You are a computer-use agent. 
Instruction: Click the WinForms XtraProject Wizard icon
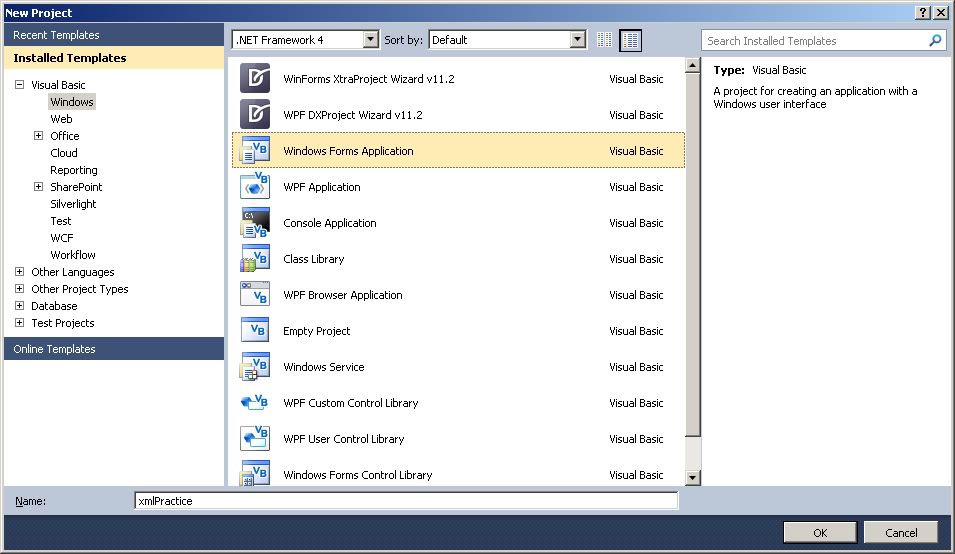click(x=255, y=79)
